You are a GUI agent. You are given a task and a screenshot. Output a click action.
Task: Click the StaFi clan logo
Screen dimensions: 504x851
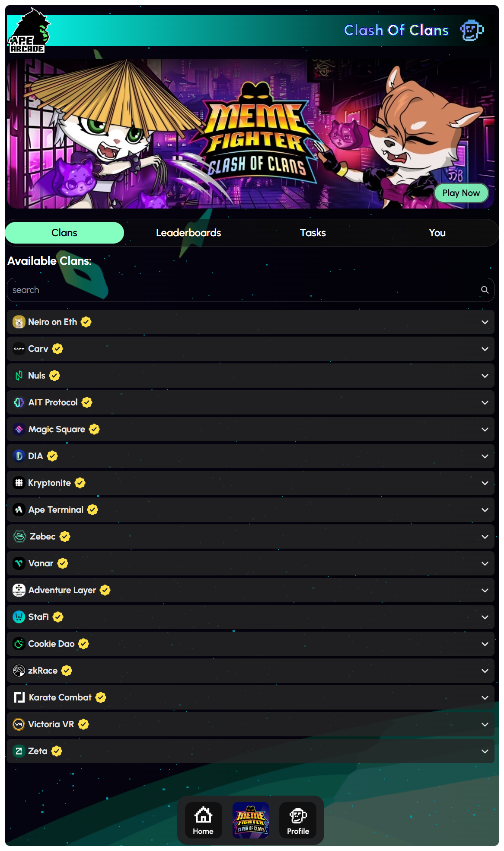(19, 617)
